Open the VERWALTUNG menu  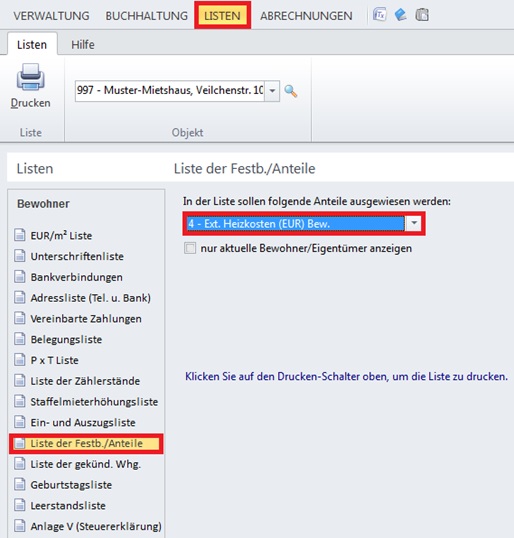click(51, 16)
